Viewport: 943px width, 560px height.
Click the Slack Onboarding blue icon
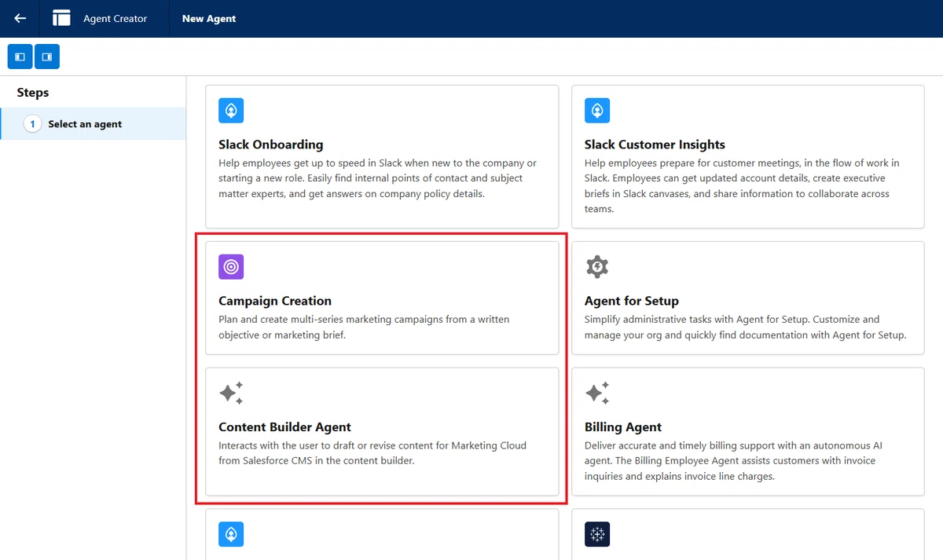pyautogui.click(x=231, y=111)
